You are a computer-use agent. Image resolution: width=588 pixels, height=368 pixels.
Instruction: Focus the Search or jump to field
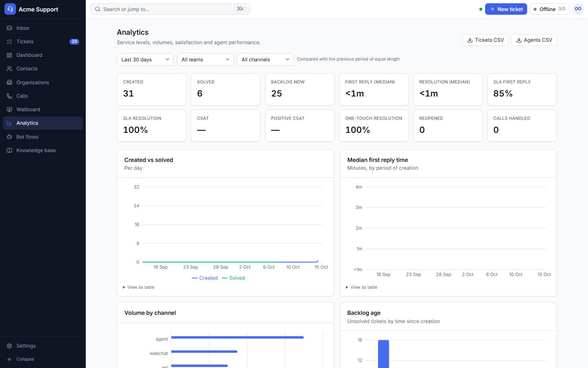coord(170,9)
